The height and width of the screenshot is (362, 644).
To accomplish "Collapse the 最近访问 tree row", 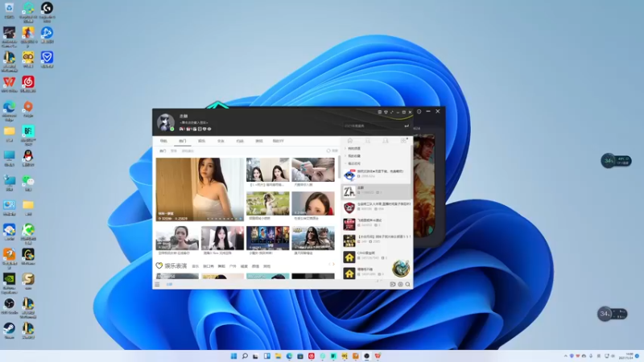I will 376,163.
